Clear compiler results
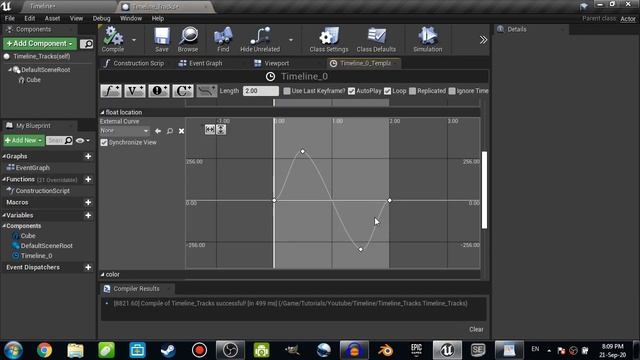 (x=476, y=329)
